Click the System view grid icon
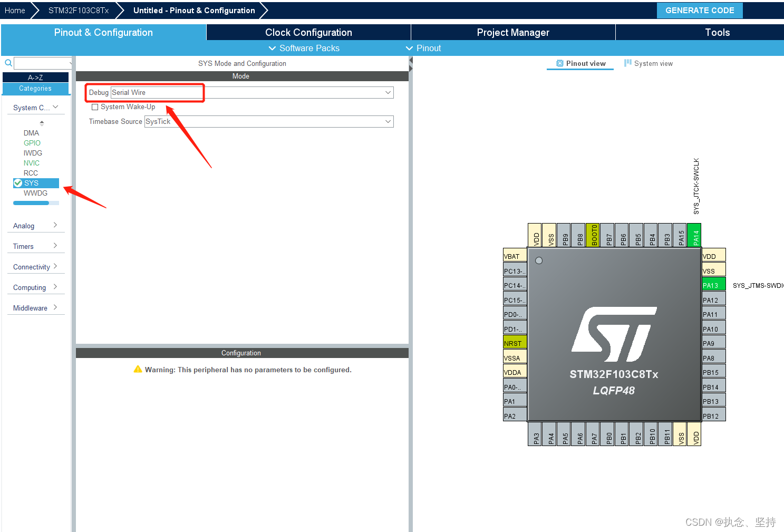Viewport: 784px width, 532px height. tap(627, 63)
